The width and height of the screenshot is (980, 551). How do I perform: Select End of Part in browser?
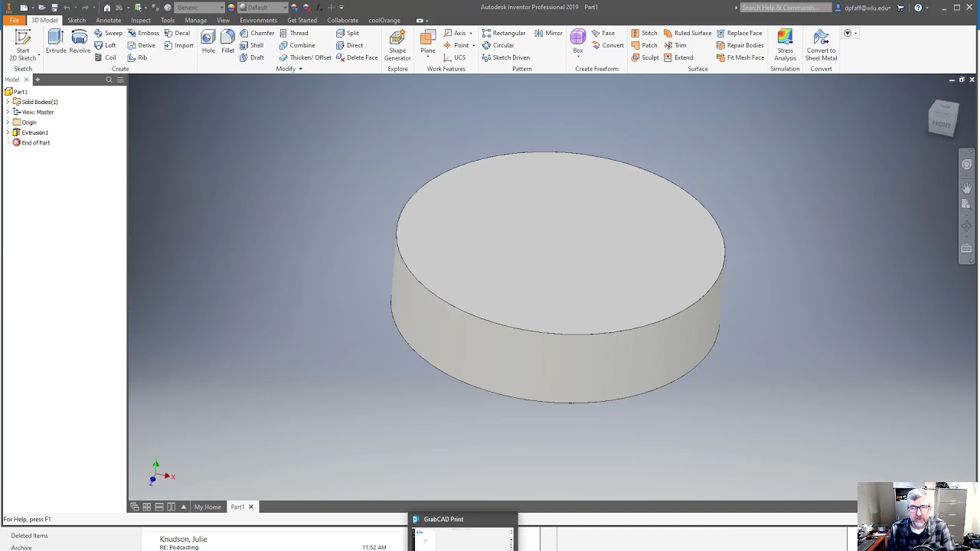(x=31, y=143)
